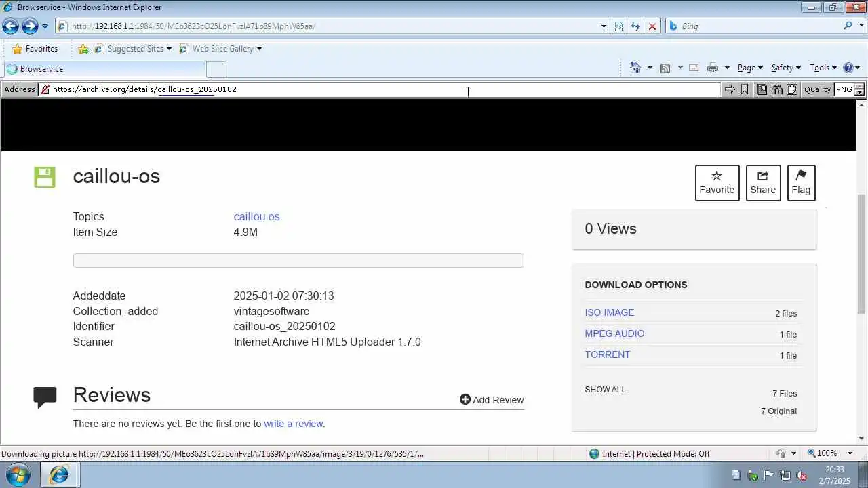Click the Flag button

[801, 182]
